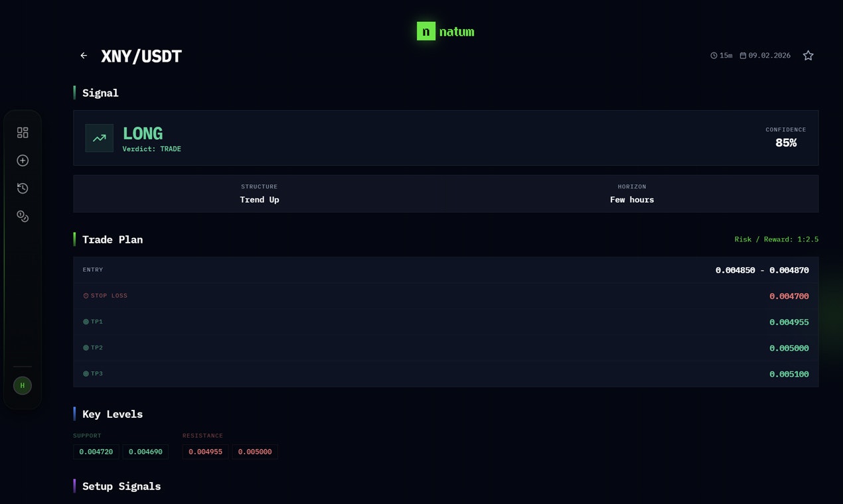The width and height of the screenshot is (843, 504).
Task: Select the credits/coins icon in sidebar
Action: click(23, 216)
